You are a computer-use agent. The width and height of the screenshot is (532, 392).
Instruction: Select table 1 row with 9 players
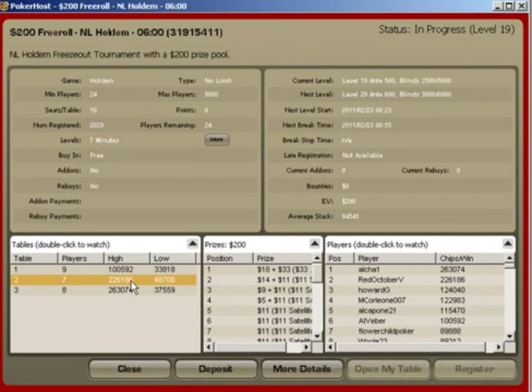coord(104,270)
